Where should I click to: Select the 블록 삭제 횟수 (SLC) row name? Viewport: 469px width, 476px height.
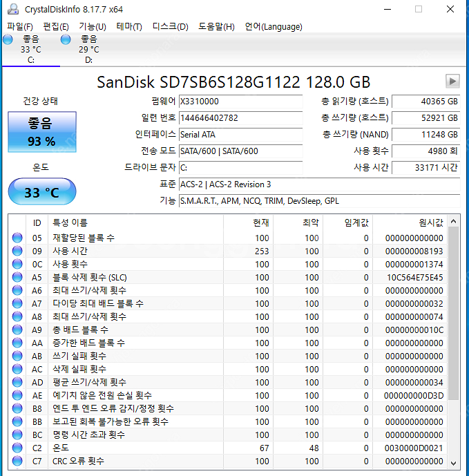click(x=90, y=277)
